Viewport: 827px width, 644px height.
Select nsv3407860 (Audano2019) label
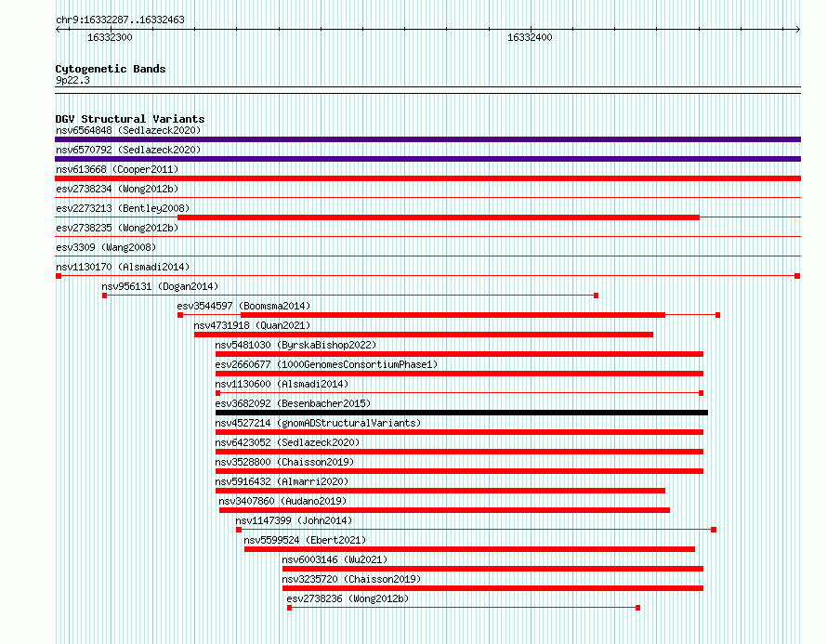tap(282, 501)
